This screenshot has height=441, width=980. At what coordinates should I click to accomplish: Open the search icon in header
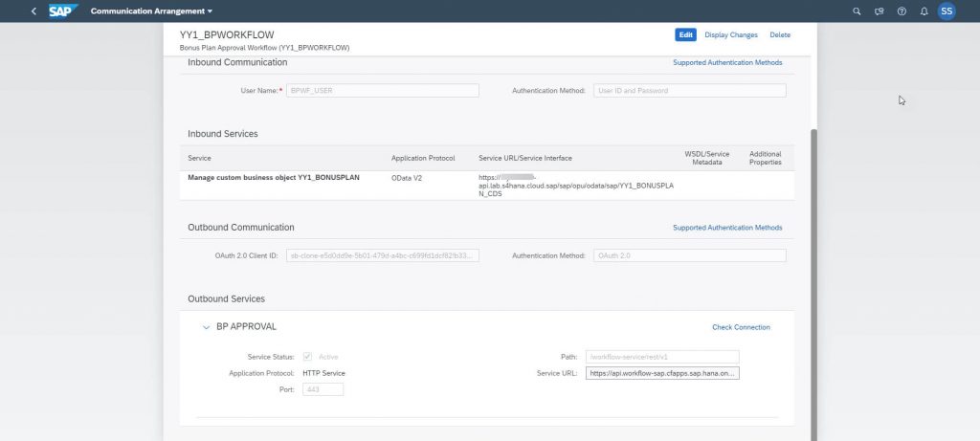pyautogui.click(x=857, y=11)
